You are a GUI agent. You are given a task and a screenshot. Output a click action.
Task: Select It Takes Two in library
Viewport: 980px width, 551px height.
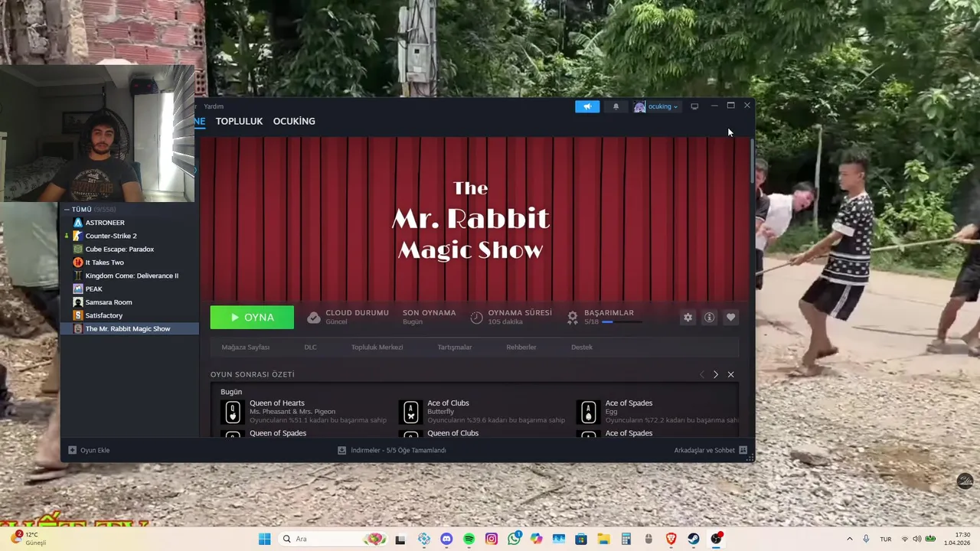tap(130, 262)
